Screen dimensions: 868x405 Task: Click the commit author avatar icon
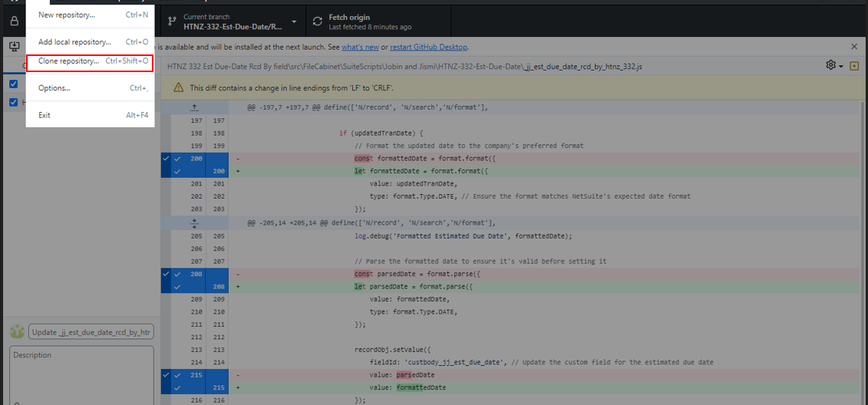[17, 332]
